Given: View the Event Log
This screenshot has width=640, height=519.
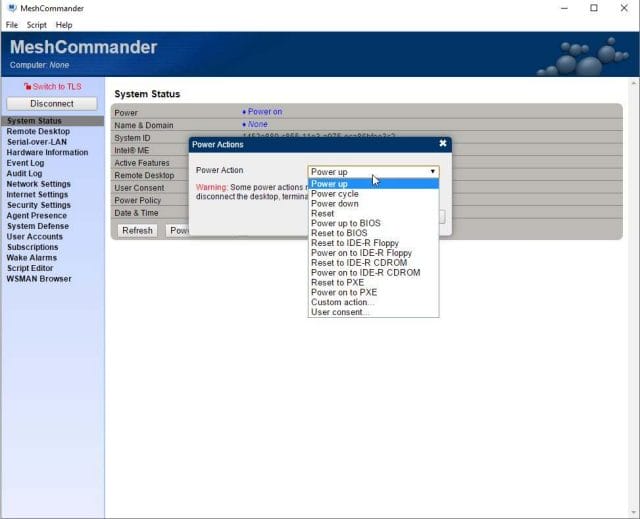Looking at the screenshot, I should (25, 163).
